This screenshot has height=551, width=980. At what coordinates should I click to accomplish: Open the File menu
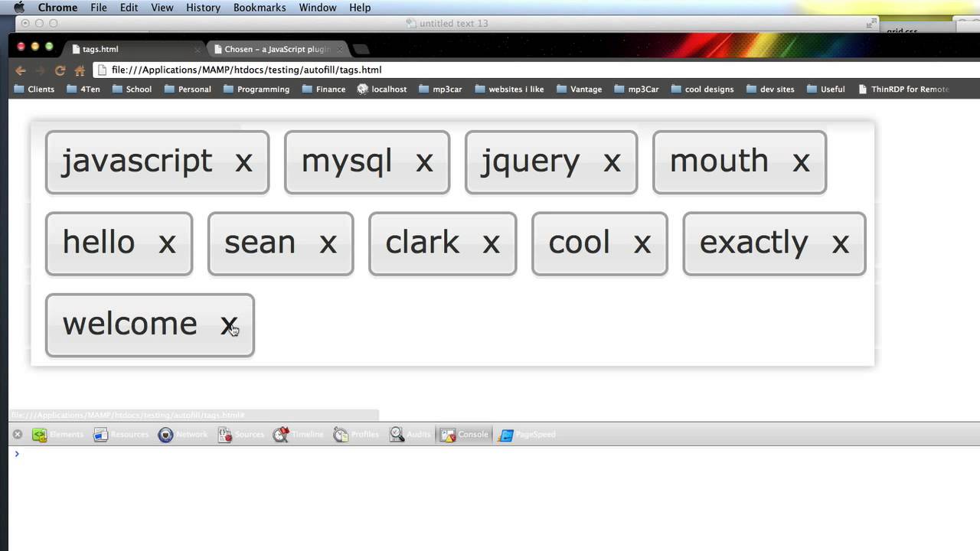tap(99, 8)
